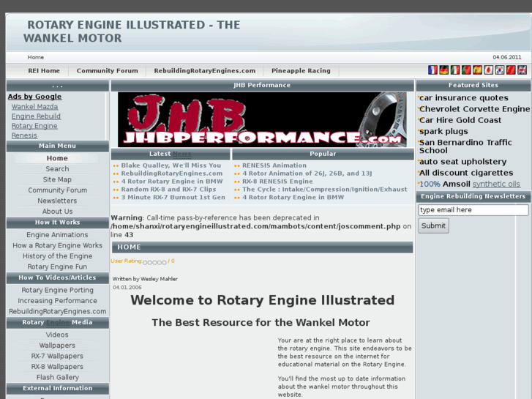Screen dimensions: 532x399
Task: Open Pineapple Racing in the top navigation
Action: (x=301, y=70)
